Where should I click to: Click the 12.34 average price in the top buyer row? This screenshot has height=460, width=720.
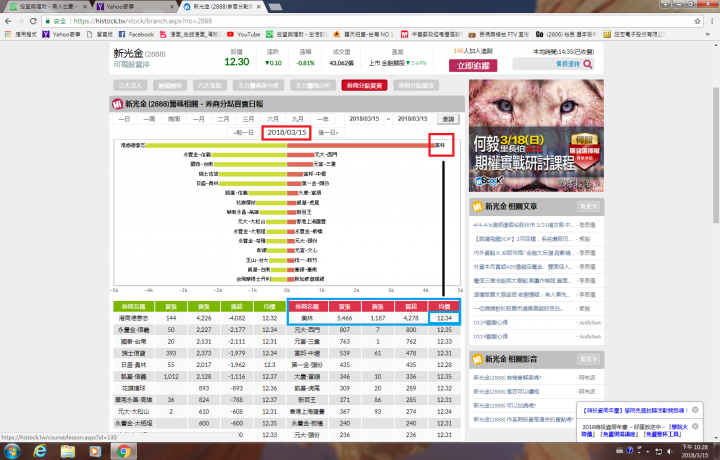pos(444,318)
